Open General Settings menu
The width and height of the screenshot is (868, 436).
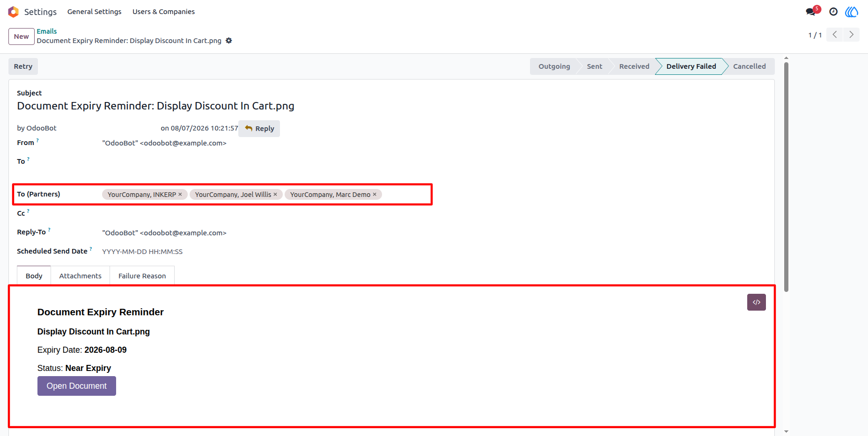94,12
